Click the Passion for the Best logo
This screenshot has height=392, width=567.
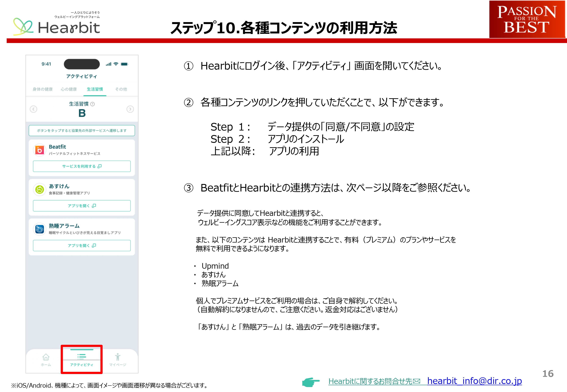[527, 19]
